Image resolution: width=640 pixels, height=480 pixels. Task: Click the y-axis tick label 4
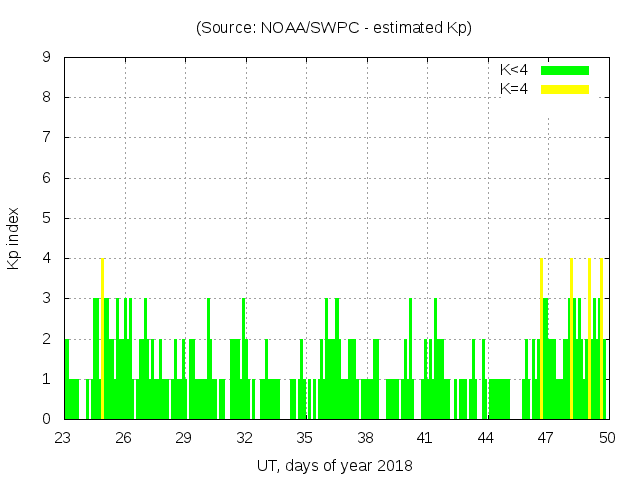[46, 258]
